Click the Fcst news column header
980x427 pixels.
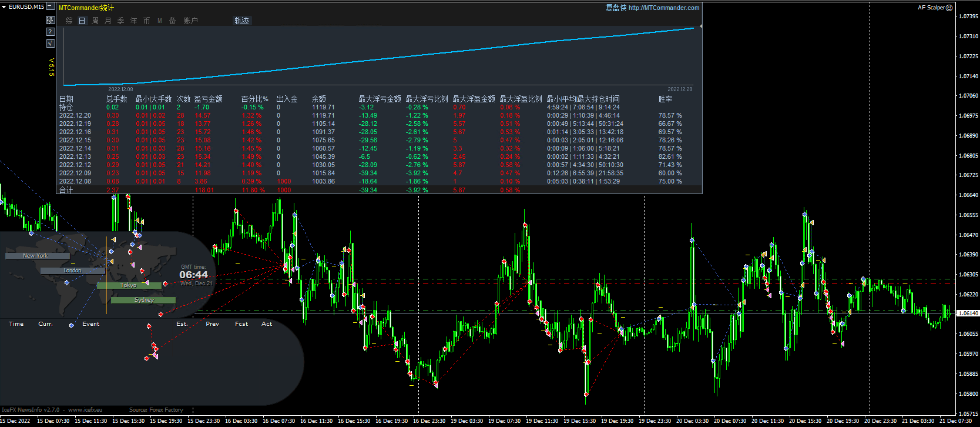pos(241,324)
